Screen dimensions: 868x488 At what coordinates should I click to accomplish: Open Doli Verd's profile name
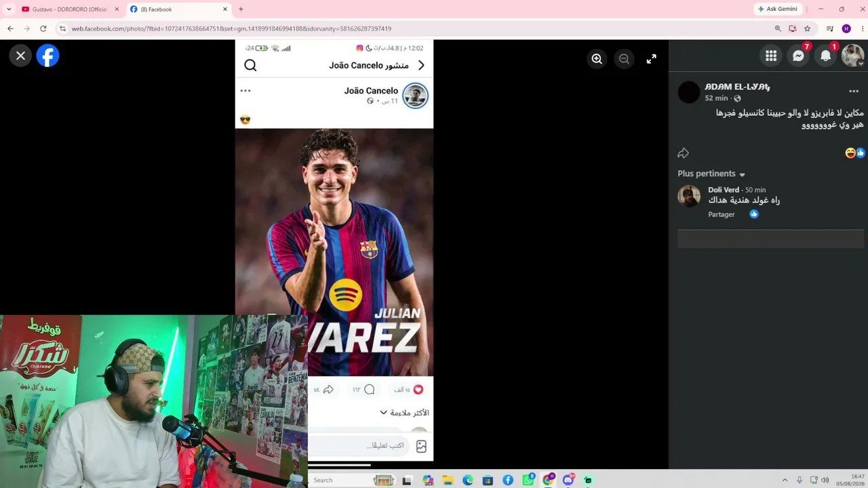[x=724, y=190]
